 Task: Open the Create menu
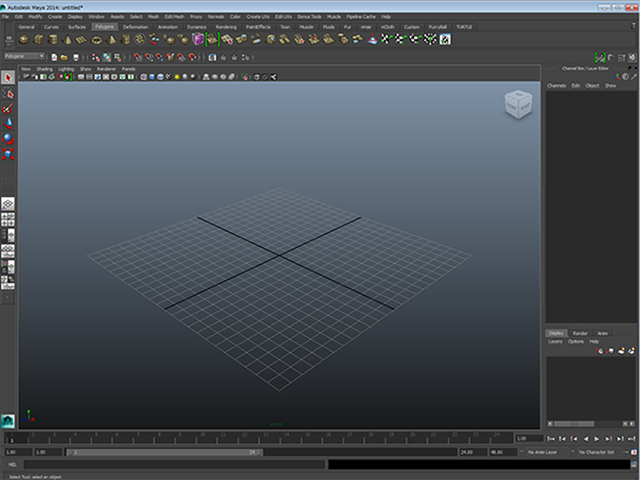pyautogui.click(x=55, y=17)
